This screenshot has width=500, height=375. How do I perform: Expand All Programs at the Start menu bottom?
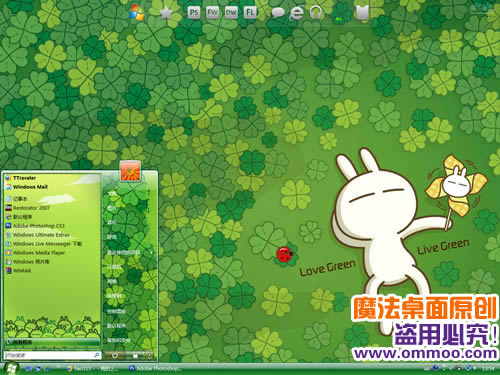(53, 342)
